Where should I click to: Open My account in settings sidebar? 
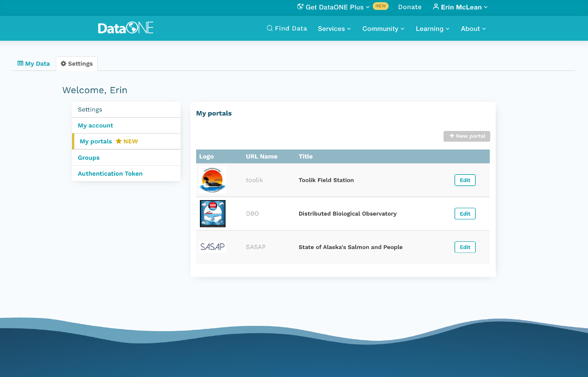(x=95, y=126)
